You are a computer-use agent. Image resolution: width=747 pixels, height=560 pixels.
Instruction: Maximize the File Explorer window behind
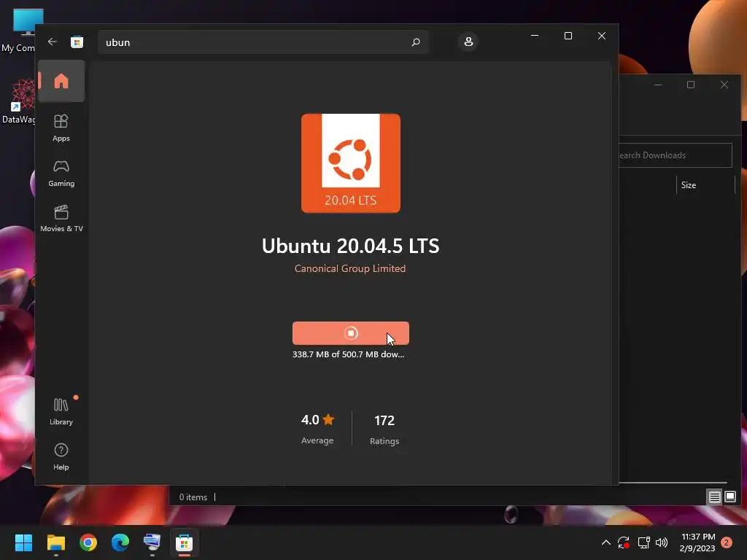691,85
